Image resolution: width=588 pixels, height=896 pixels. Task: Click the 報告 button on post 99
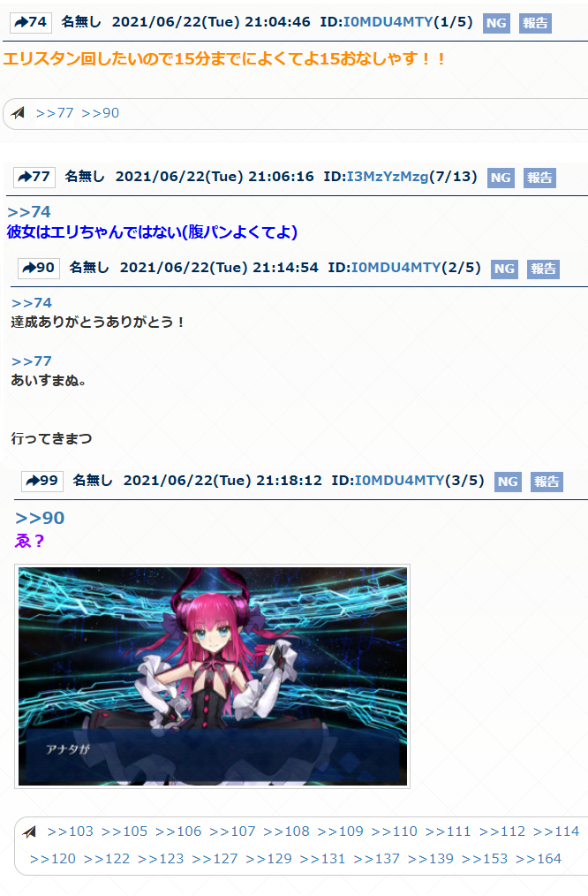[547, 482]
